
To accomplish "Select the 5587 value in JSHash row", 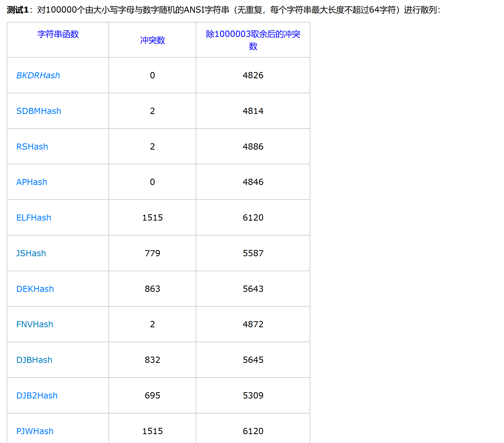I will [253, 253].
